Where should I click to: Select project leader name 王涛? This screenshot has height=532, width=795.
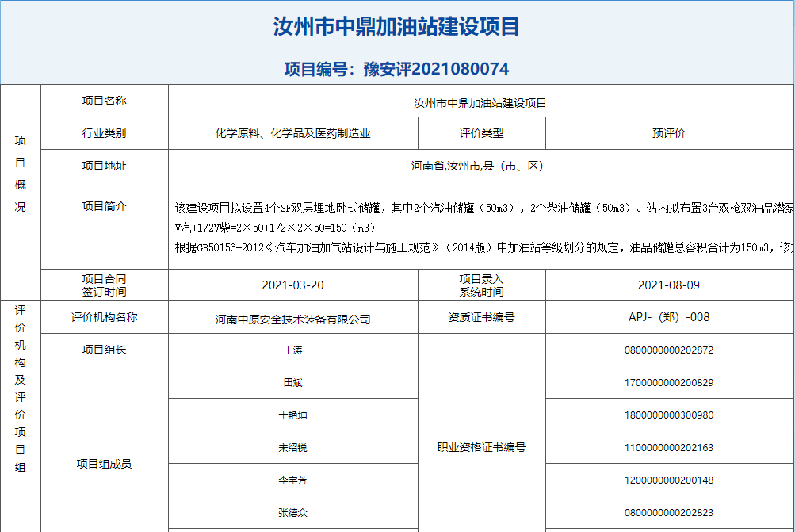pos(292,350)
